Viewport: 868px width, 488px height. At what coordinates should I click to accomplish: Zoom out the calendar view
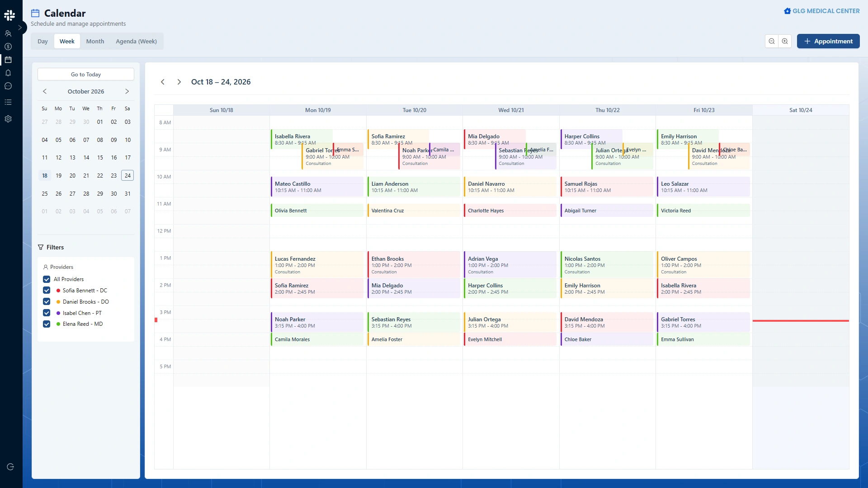tap(772, 41)
